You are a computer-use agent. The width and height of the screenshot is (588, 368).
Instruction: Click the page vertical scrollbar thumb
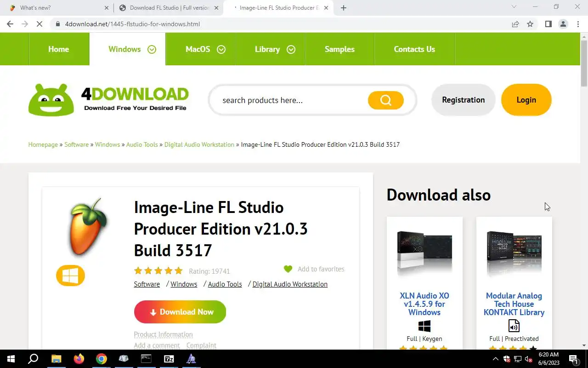coord(584,63)
